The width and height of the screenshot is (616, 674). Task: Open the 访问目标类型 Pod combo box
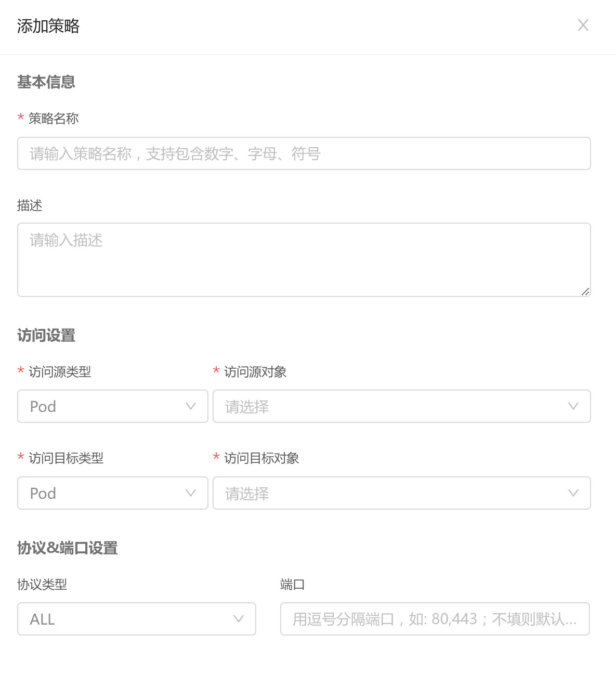(x=113, y=493)
